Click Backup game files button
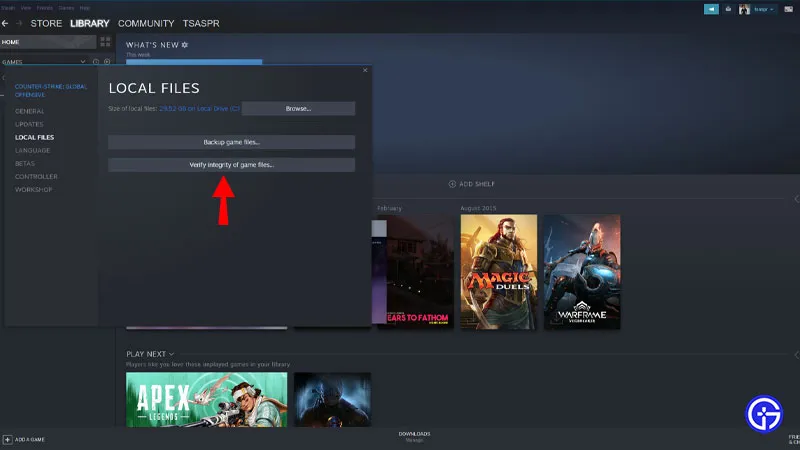 point(232,142)
